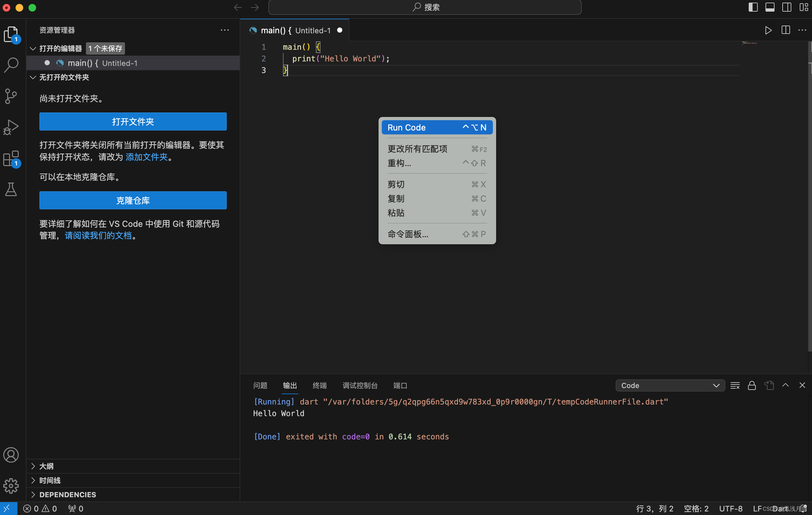Click the 打开文件夹 button
Image resolution: width=812 pixels, height=515 pixels.
(132, 121)
